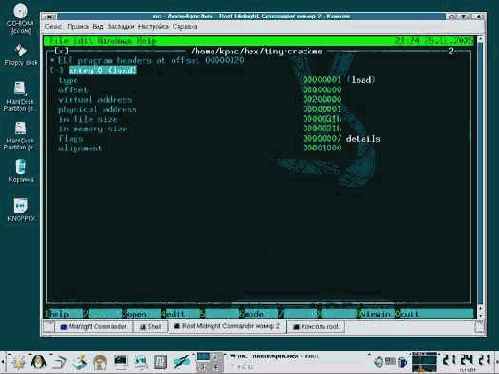
Task: Click the in memory size label
Action: pyautogui.click(x=93, y=129)
